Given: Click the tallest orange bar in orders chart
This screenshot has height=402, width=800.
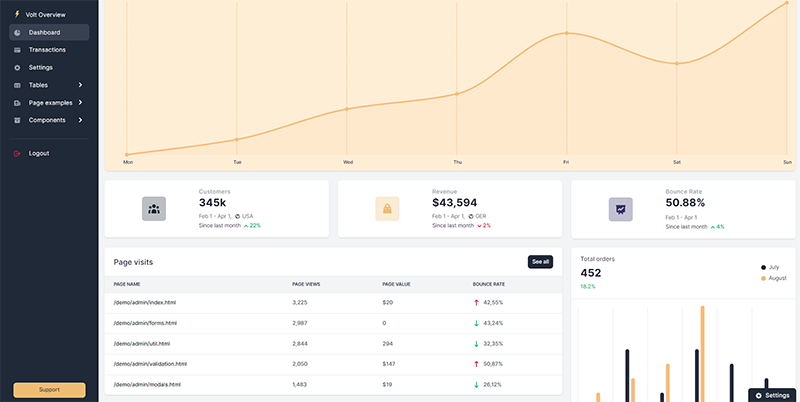Looking at the screenshot, I should [x=703, y=354].
